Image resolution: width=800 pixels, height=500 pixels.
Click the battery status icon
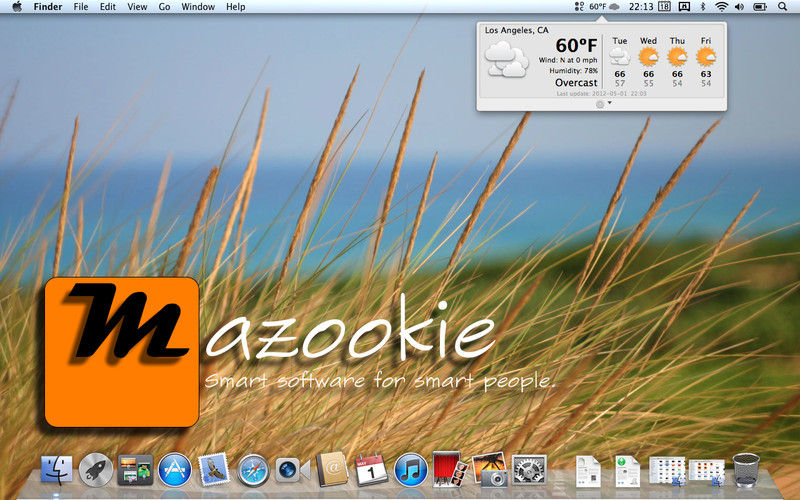point(760,7)
